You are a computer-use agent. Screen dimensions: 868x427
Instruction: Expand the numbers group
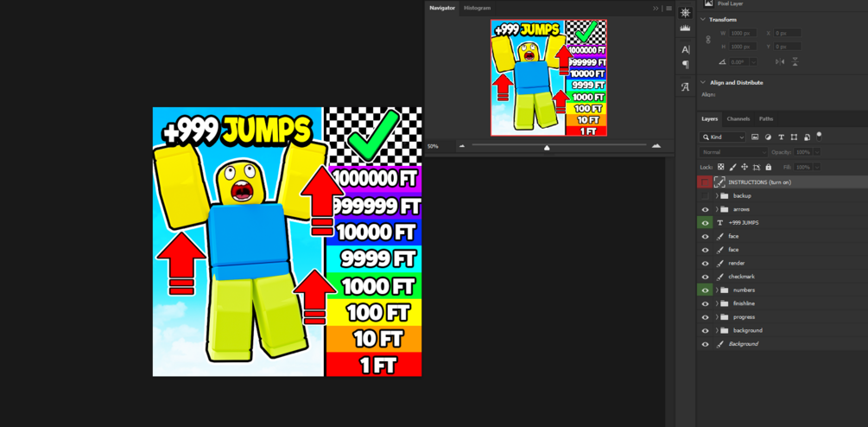coord(717,290)
